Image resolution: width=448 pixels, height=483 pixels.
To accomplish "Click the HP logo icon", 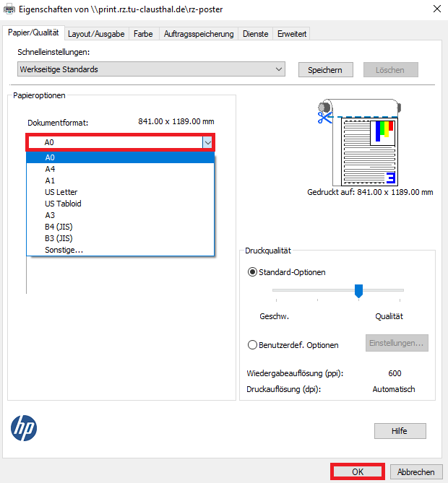I will point(24,428).
